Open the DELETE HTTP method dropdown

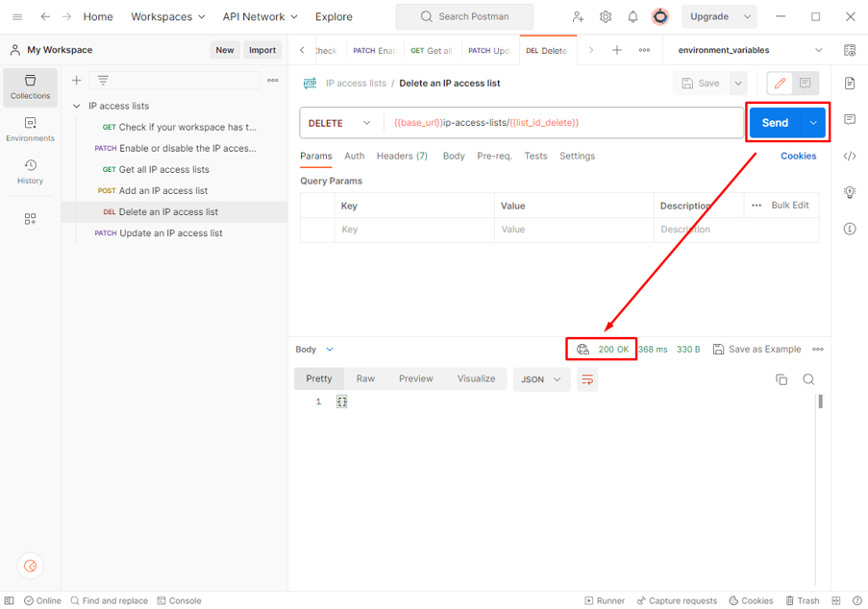tap(339, 123)
